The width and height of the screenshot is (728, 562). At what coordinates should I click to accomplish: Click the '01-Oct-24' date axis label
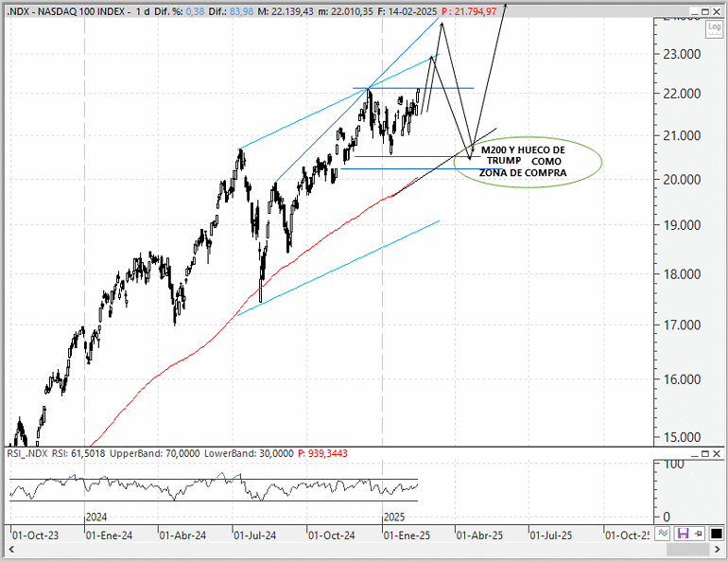[x=332, y=536]
